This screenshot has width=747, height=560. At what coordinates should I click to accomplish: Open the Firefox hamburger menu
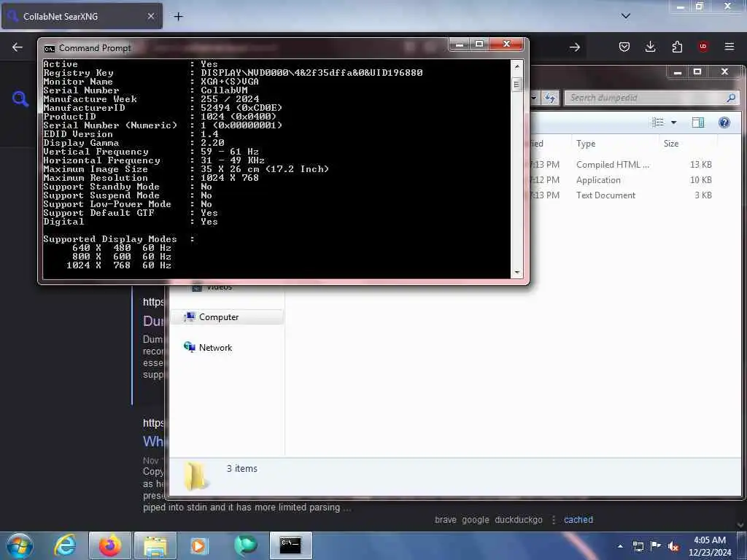pyautogui.click(x=729, y=47)
